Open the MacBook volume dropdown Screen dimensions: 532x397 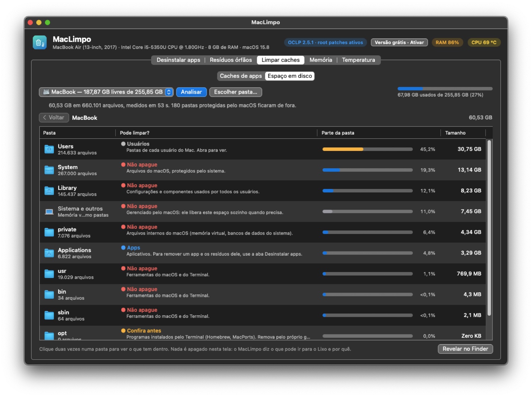[x=106, y=92]
